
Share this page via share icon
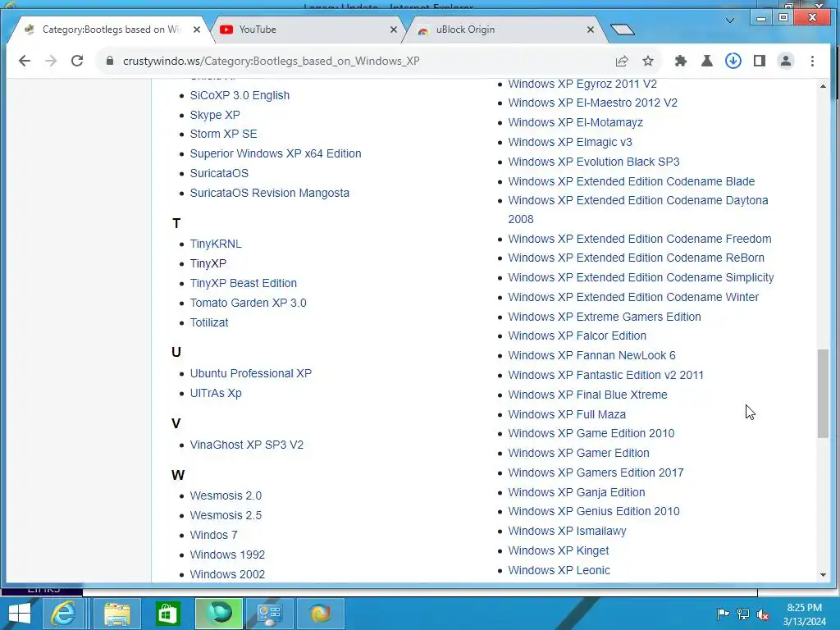pos(622,61)
